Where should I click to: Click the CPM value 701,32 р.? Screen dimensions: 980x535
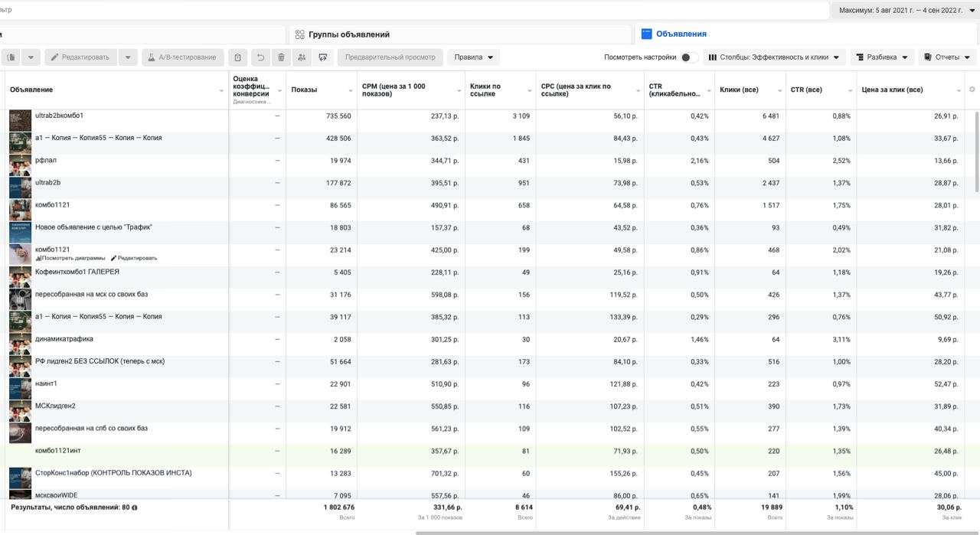click(x=444, y=474)
